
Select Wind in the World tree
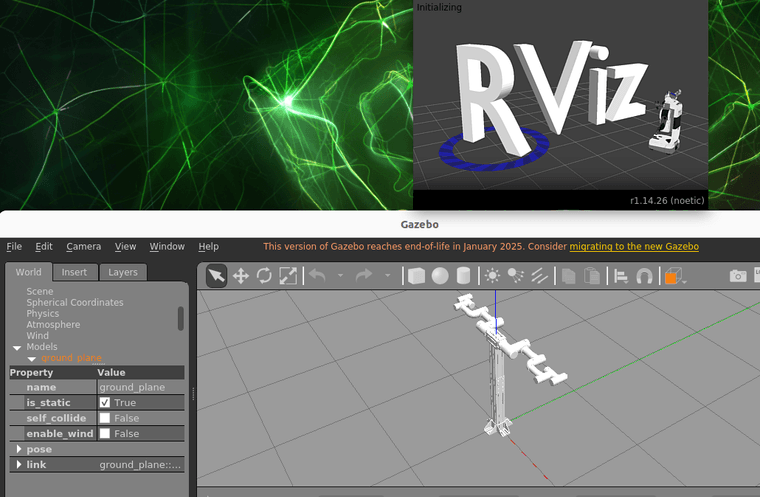tap(37, 336)
